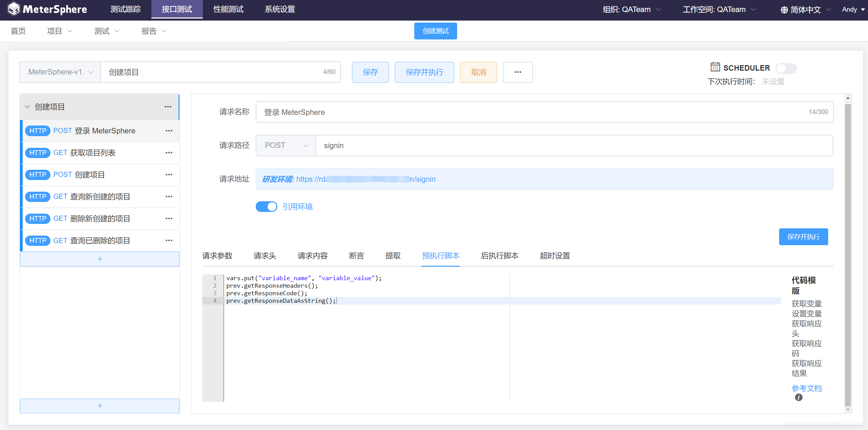Screen dimensions: 868x430
Task: Expand the 报告 menu
Action: coord(154,31)
